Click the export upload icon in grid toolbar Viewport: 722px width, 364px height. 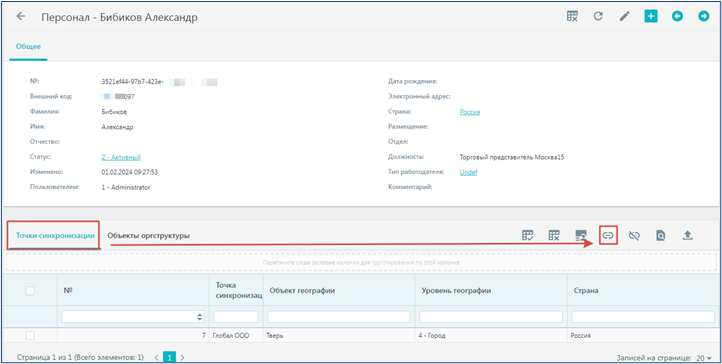tap(687, 236)
